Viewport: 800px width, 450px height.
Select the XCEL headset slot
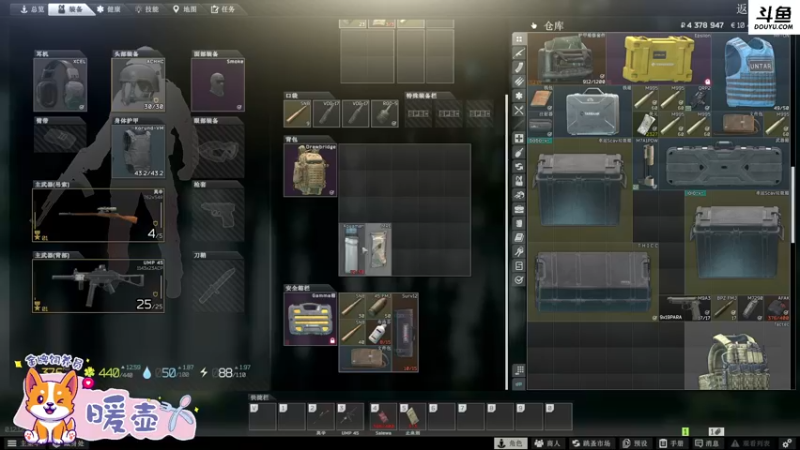pyautogui.click(x=60, y=85)
